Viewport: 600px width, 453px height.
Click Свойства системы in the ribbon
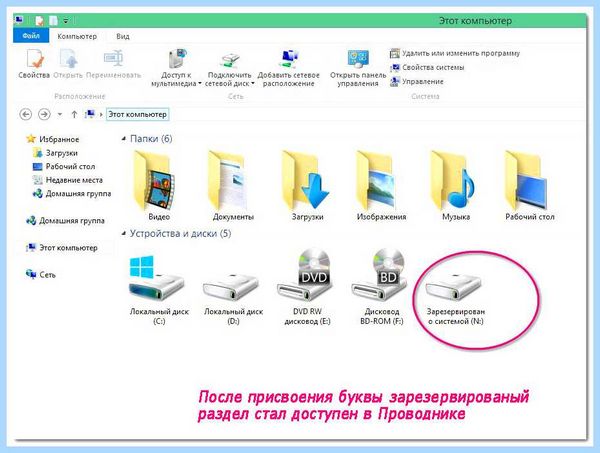pos(427,67)
